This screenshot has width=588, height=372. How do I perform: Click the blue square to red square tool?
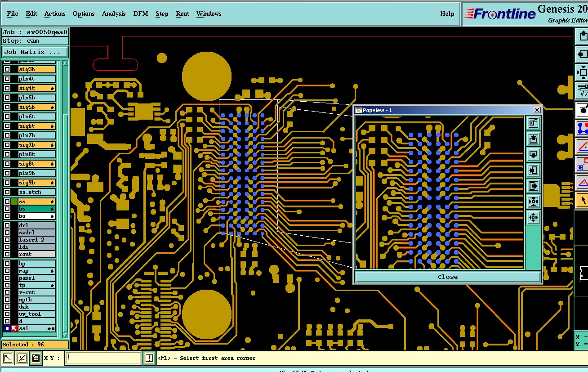pos(583,164)
